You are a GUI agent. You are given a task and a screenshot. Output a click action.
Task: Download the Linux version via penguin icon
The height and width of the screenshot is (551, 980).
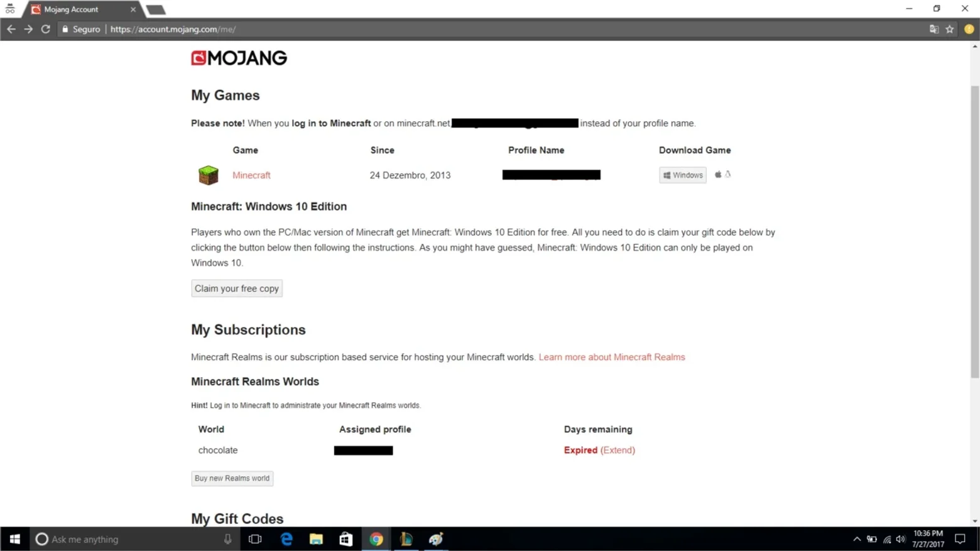click(x=728, y=175)
